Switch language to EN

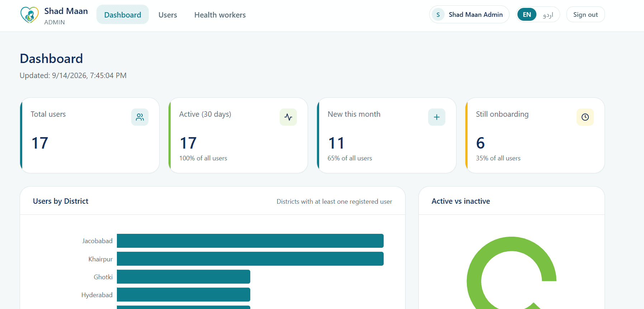tap(527, 15)
